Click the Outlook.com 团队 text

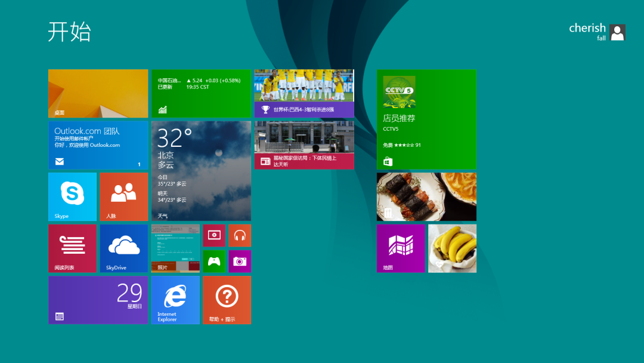[87, 131]
